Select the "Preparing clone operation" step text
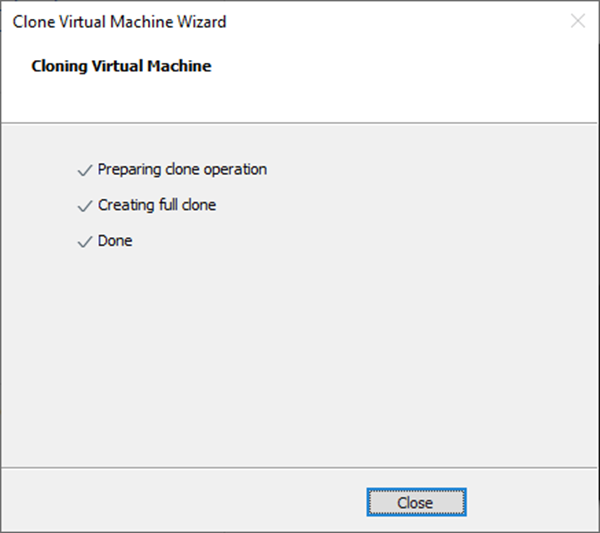This screenshot has width=600, height=533. click(x=182, y=170)
